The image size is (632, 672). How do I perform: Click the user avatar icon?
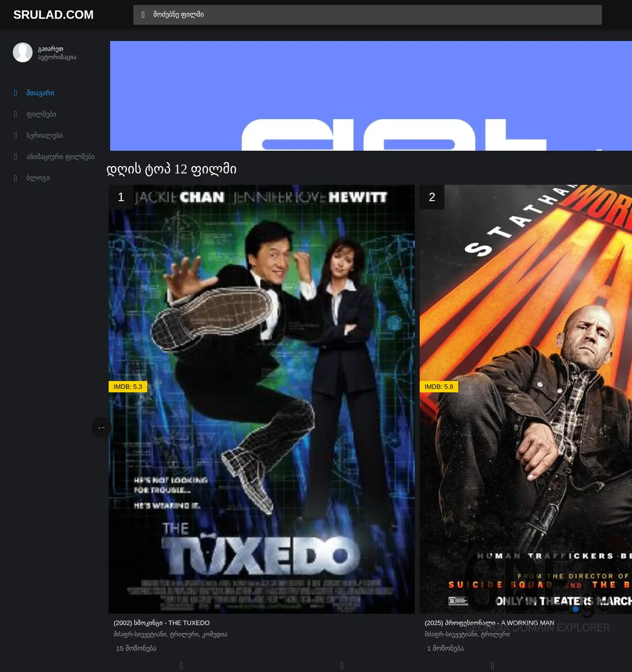23,52
